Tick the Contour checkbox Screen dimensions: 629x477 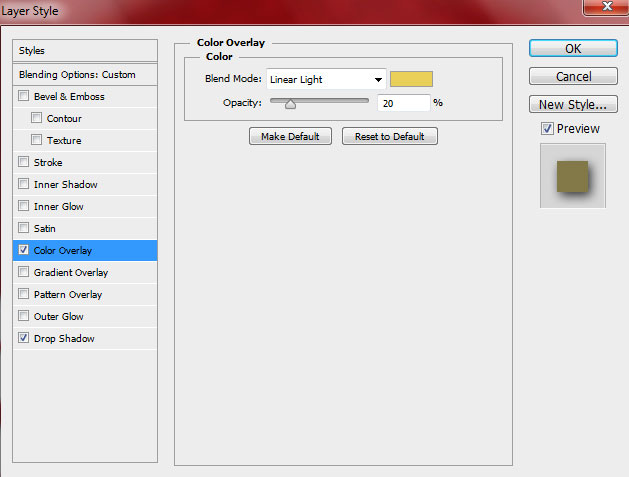tap(37, 118)
